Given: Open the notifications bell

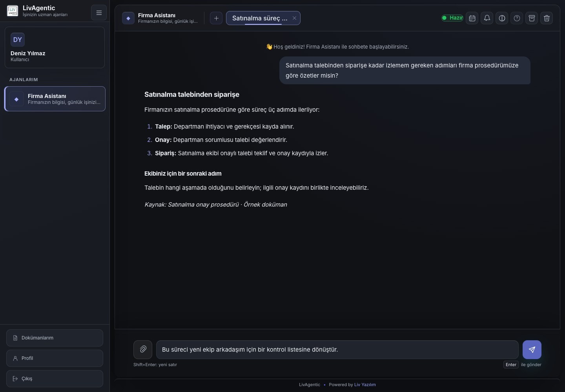Looking at the screenshot, I should point(487,18).
